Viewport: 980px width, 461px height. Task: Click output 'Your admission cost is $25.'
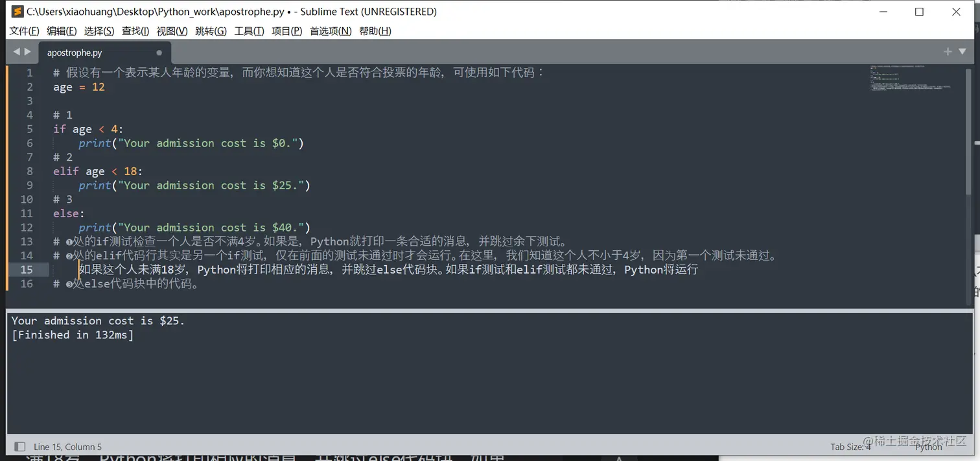tap(98, 320)
